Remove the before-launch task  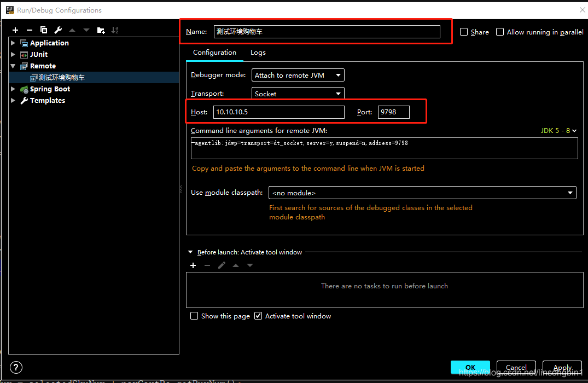(x=207, y=265)
